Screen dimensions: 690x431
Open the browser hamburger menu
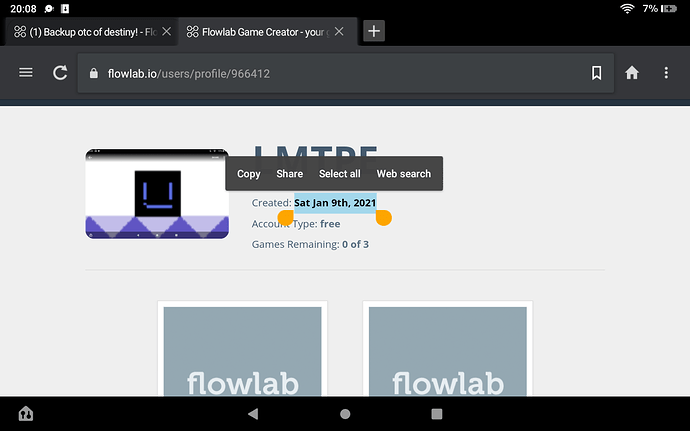(x=26, y=73)
